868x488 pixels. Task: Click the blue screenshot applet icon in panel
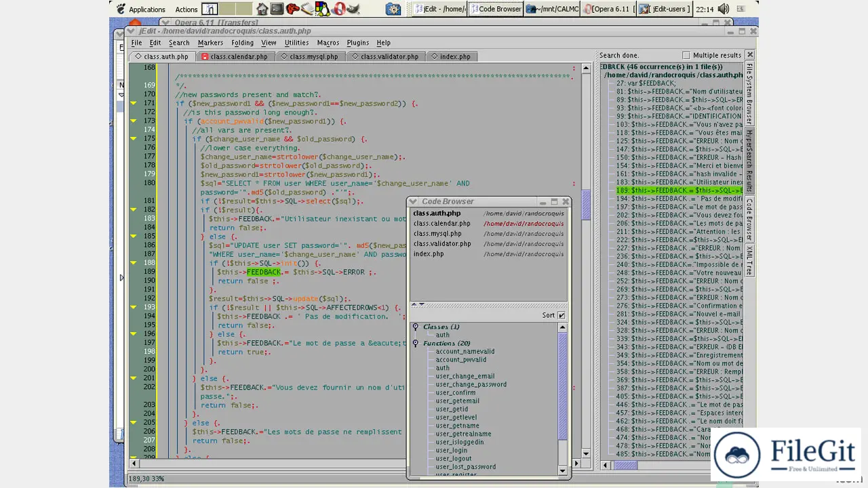(393, 9)
